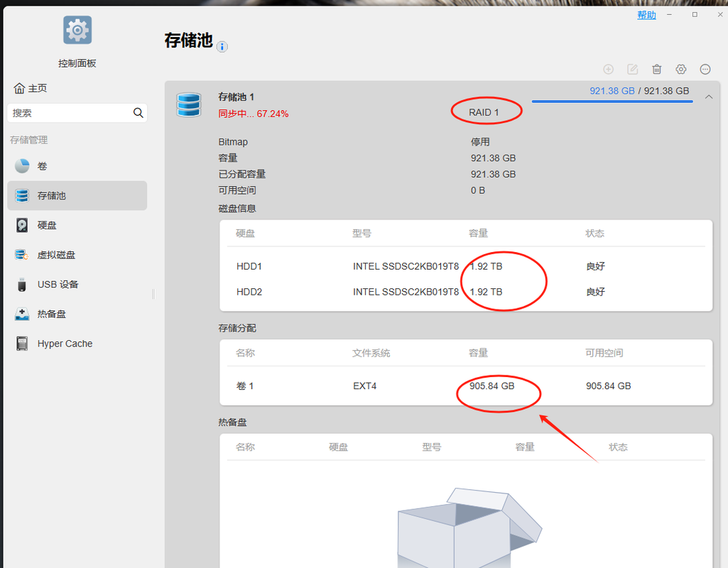Click the Bitmap 停用 value
This screenshot has width=728, height=568.
click(x=480, y=142)
